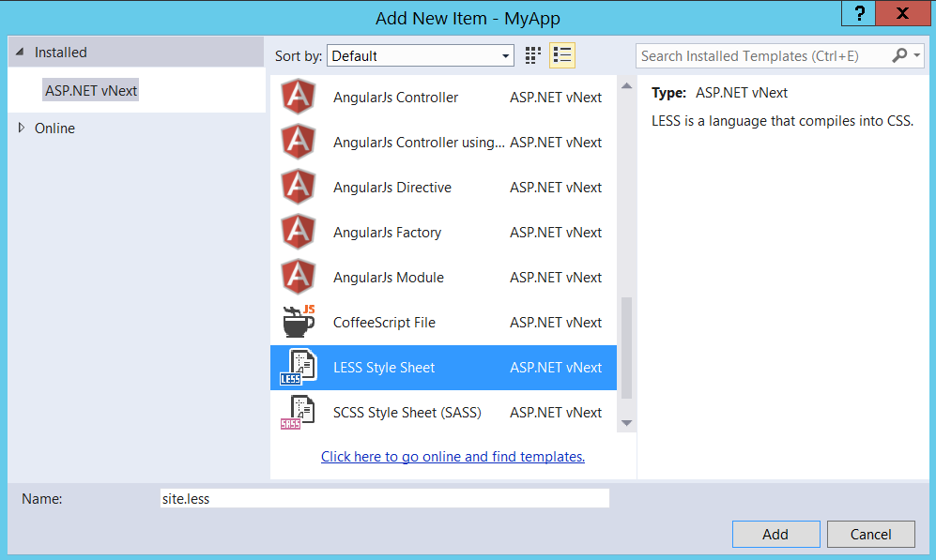The height and width of the screenshot is (560, 936).
Task: Select the AngularJs Module template icon
Action: coord(299,277)
